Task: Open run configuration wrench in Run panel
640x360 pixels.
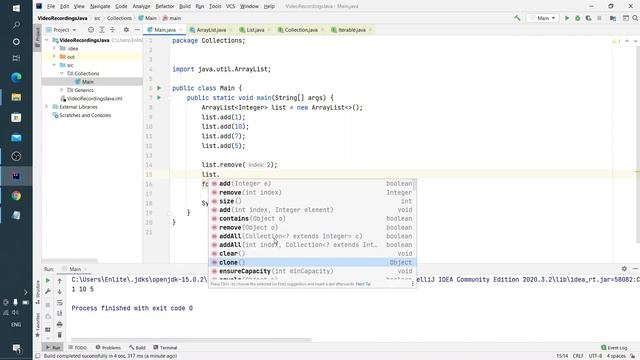Action: click(x=48, y=291)
